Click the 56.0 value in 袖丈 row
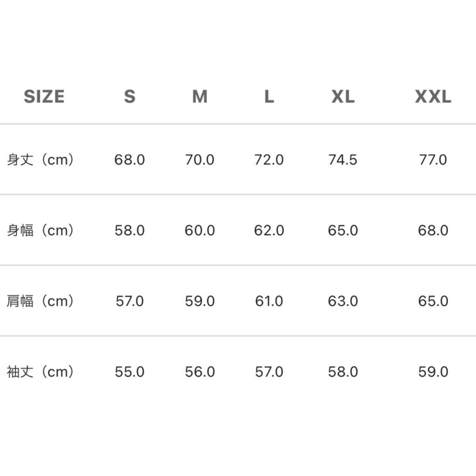Image resolution: width=476 pixels, height=476 pixels. coord(200,372)
